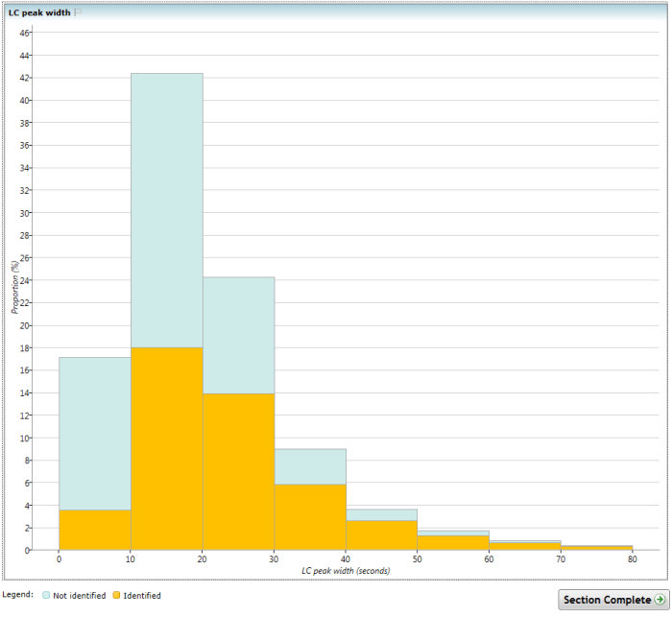This screenshot has width=672, height=617.
Task: Select the 'Not identified' legend label
Action: pos(80,596)
